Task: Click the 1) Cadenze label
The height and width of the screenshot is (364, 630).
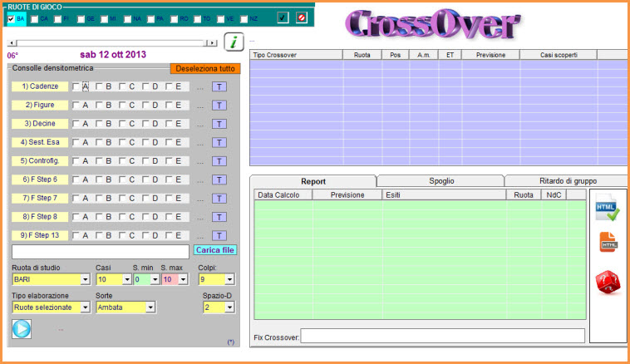Action: point(40,86)
